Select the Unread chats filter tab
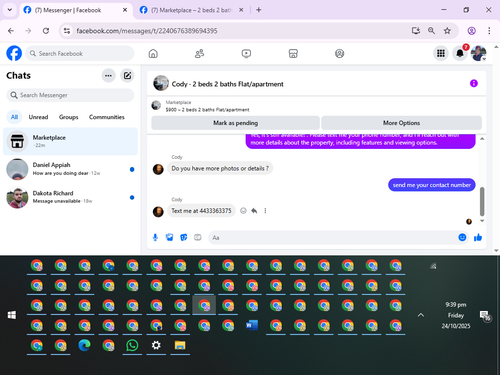 [x=38, y=117]
